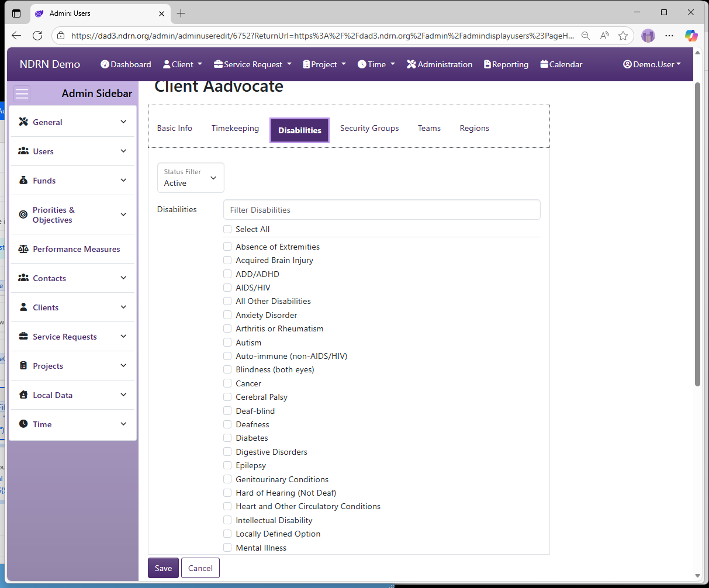709x588 pixels.
Task: Open the Service Request navbar dropdown
Action: point(253,64)
